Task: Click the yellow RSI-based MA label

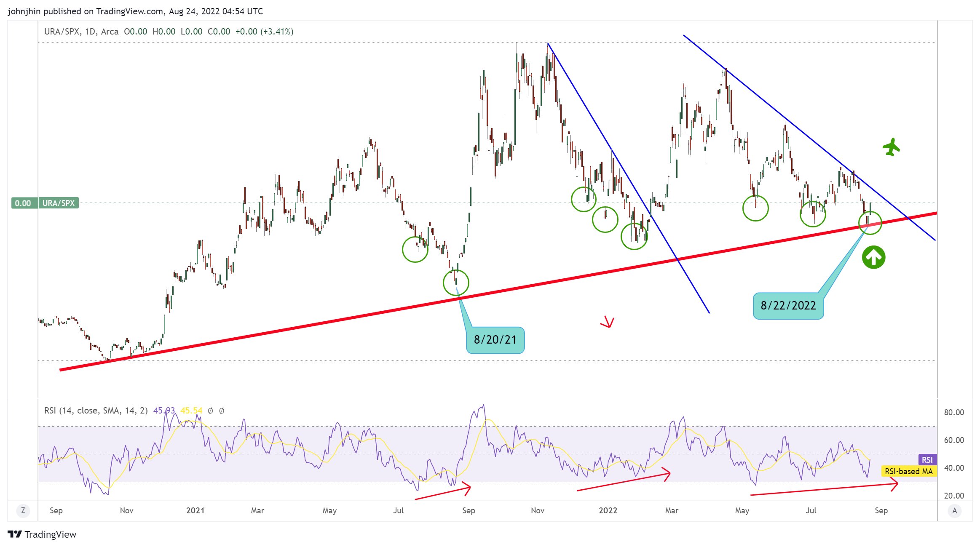Action: (908, 471)
